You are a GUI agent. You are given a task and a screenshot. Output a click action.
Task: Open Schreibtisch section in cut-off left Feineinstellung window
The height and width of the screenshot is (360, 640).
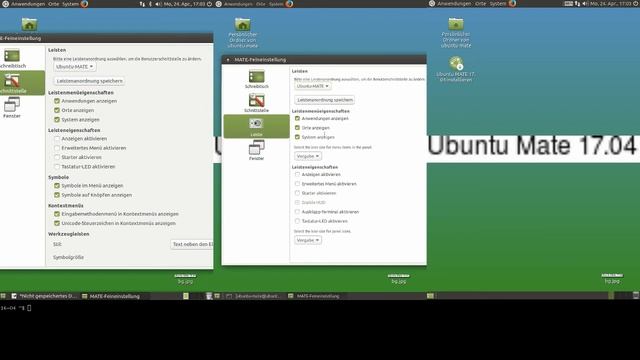tap(12, 58)
